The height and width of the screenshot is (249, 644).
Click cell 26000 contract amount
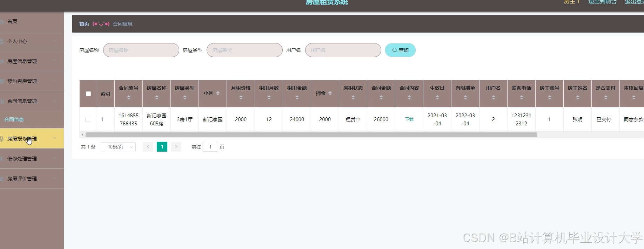pos(381,119)
